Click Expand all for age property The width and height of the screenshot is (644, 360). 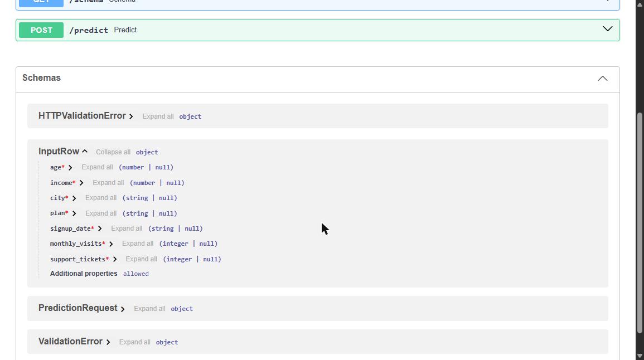[98, 167]
